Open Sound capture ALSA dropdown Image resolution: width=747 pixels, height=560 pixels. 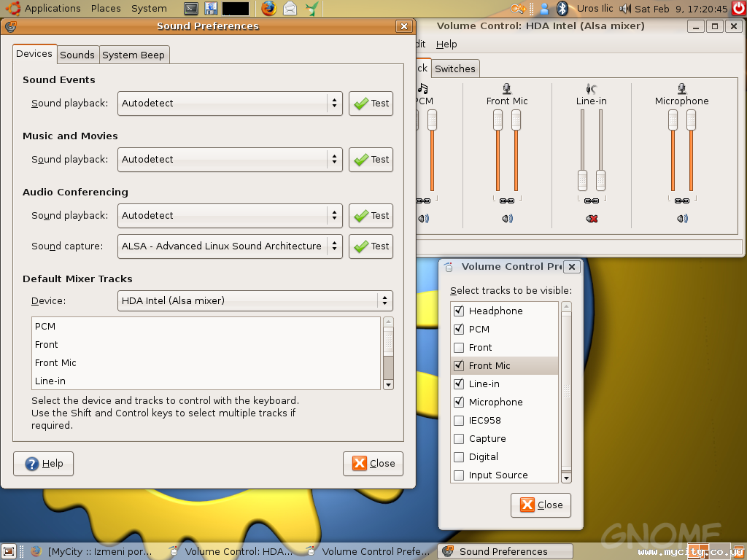click(x=230, y=246)
